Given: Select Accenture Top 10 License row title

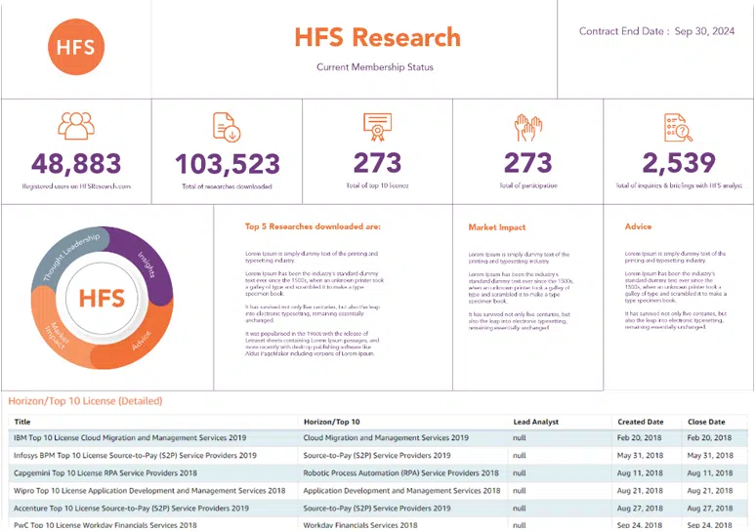Looking at the screenshot, I should (131, 509).
